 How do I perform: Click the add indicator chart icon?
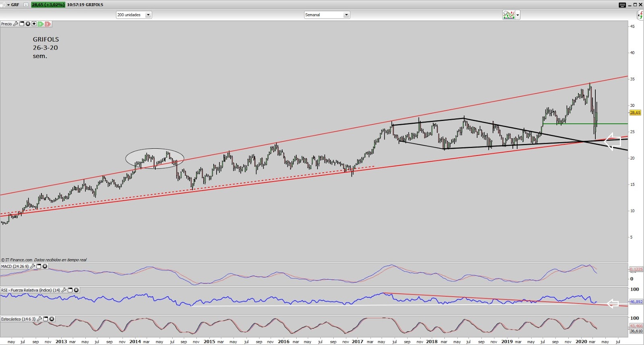pos(509,15)
